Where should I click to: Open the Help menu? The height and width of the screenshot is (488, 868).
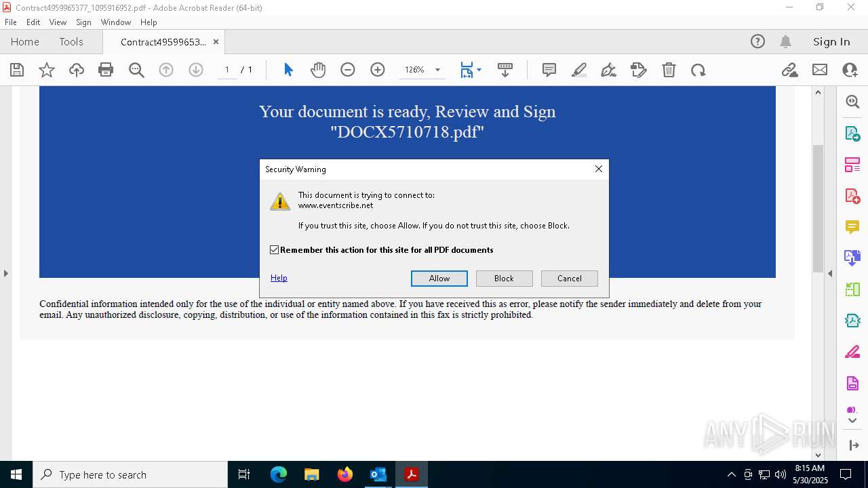149,22
